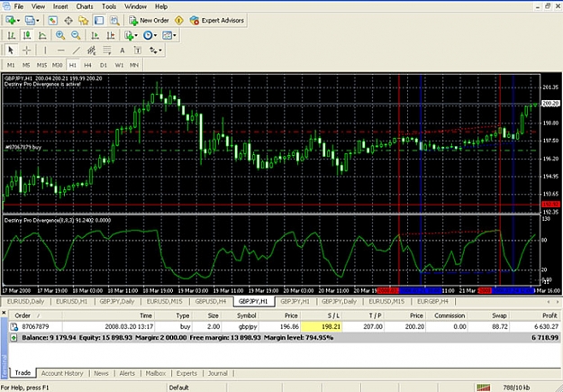Image resolution: width=563 pixels, height=392 pixels.
Task: Select the arrow cursor tool
Action: pyautogui.click(x=11, y=50)
